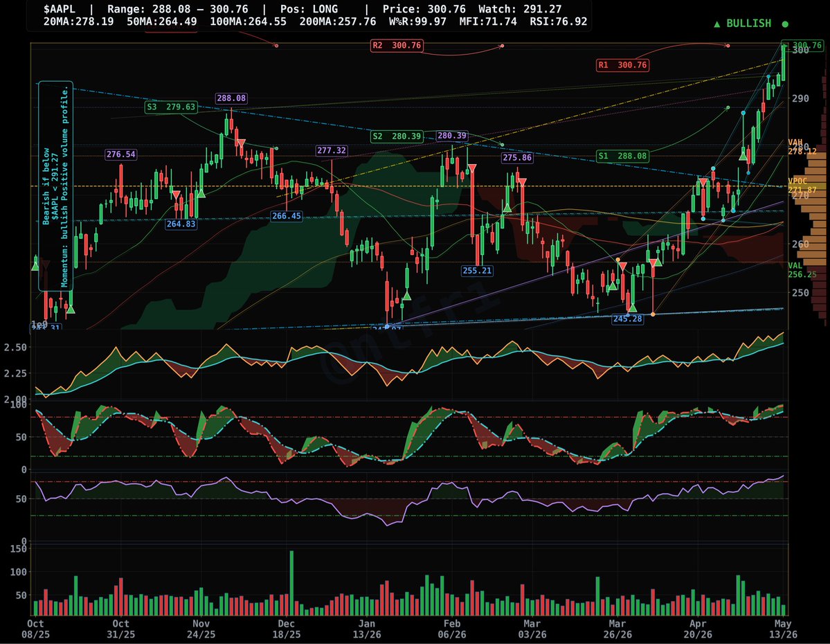Image resolution: width=830 pixels, height=644 pixels.
Task: Select the purple 288.08 swing high label
Action: [x=231, y=98]
